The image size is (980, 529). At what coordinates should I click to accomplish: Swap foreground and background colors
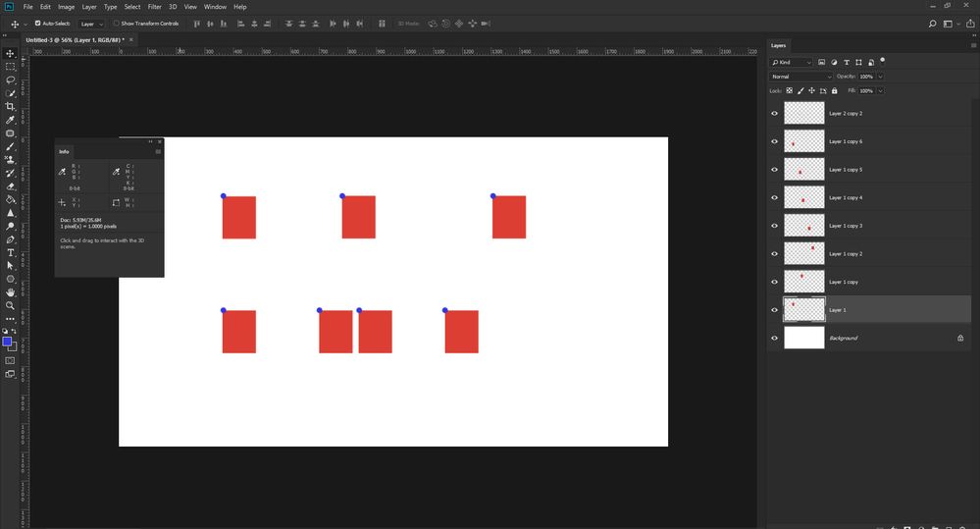point(14,332)
